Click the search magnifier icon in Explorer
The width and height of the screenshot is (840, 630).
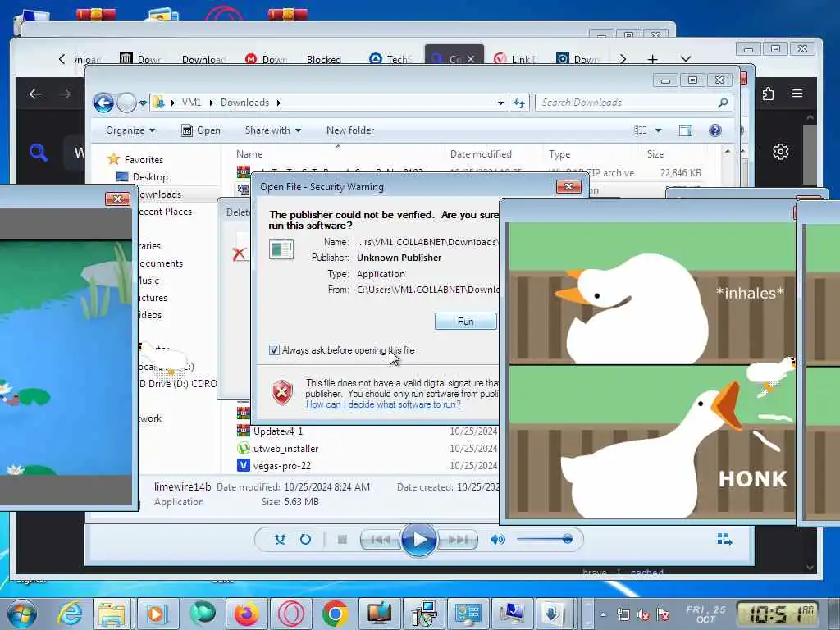click(x=723, y=103)
